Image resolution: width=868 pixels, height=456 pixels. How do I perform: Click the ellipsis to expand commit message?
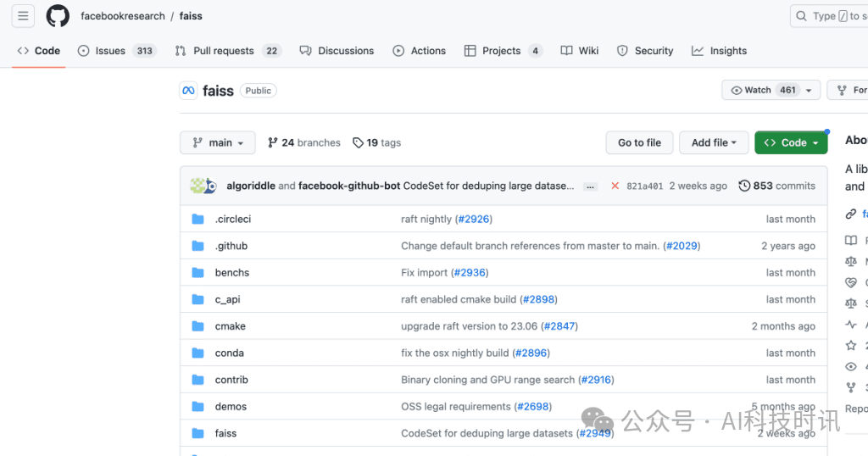(x=591, y=186)
